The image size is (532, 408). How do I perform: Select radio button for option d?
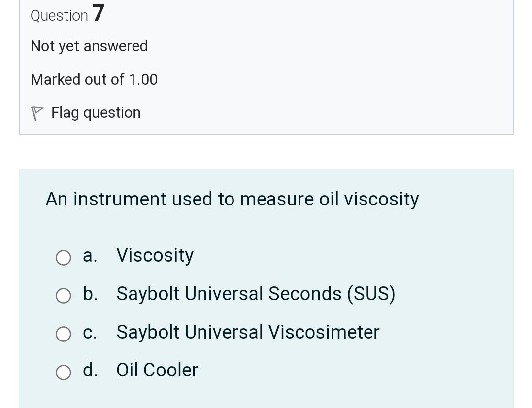coord(63,372)
